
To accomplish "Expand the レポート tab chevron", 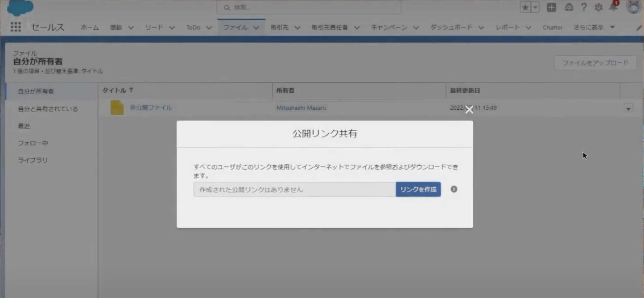I will [x=528, y=28].
